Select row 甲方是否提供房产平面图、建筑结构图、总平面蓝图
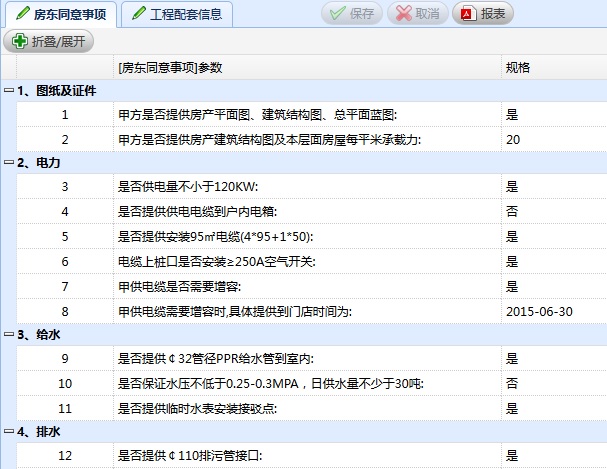 (x=312, y=115)
